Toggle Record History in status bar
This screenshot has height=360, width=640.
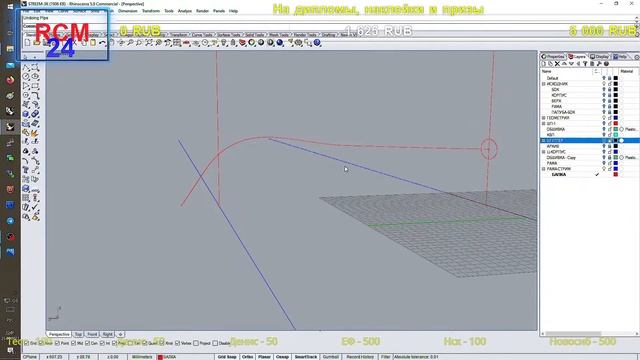pyautogui.click(x=360, y=357)
